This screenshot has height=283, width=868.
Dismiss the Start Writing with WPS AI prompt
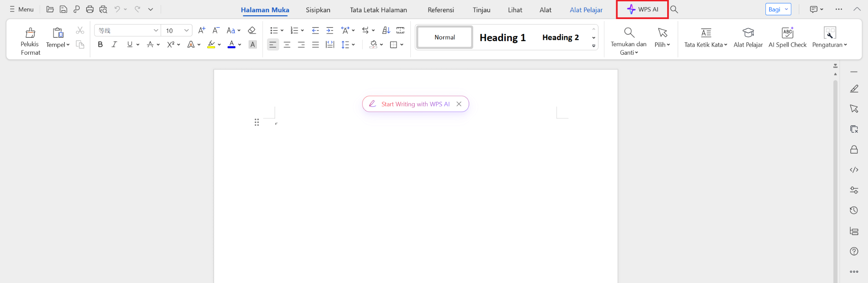pyautogui.click(x=459, y=104)
